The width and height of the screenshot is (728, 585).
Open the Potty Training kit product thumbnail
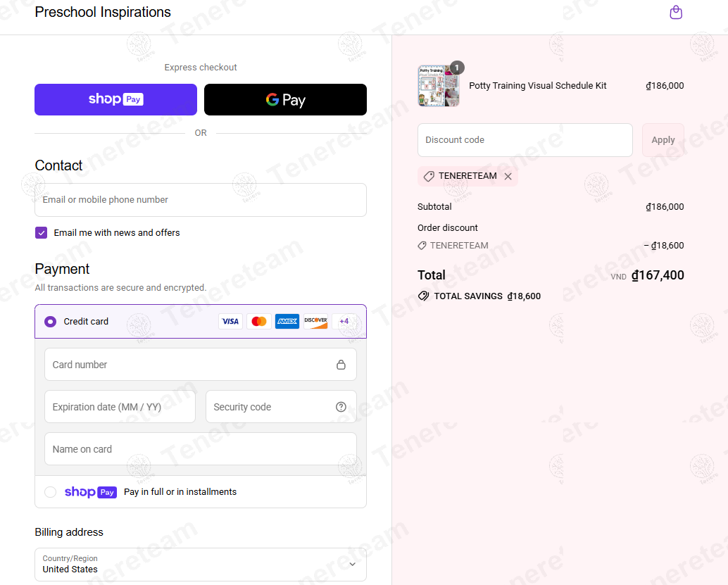[439, 86]
